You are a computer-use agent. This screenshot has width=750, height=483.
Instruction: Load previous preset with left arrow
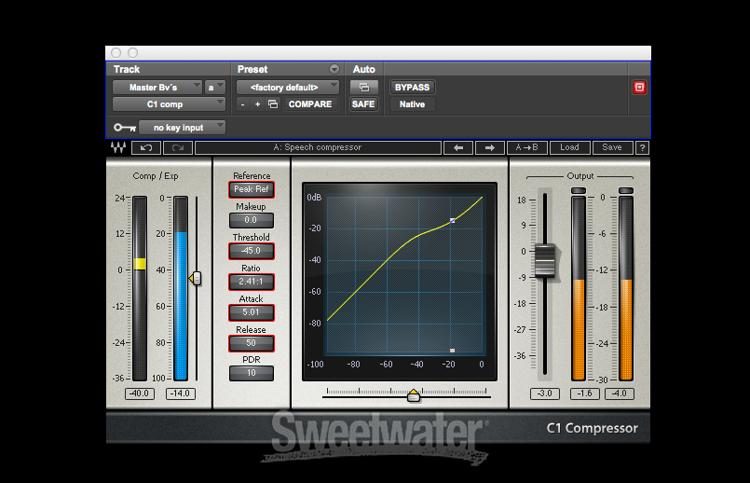(x=458, y=148)
